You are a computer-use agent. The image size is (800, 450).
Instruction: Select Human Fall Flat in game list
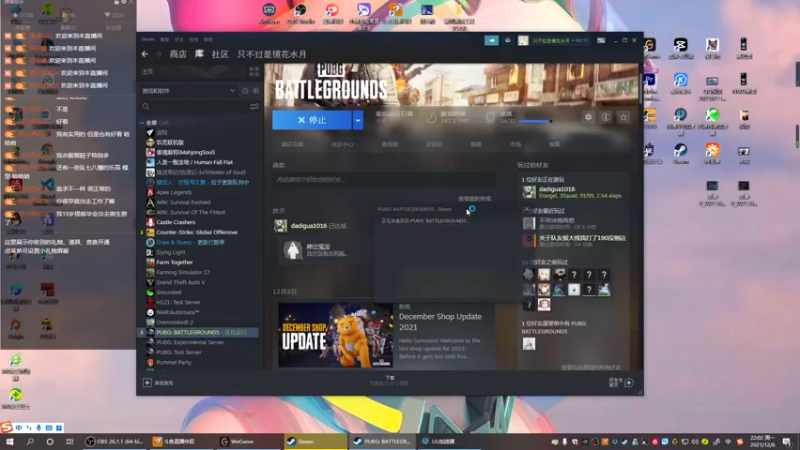point(194,162)
